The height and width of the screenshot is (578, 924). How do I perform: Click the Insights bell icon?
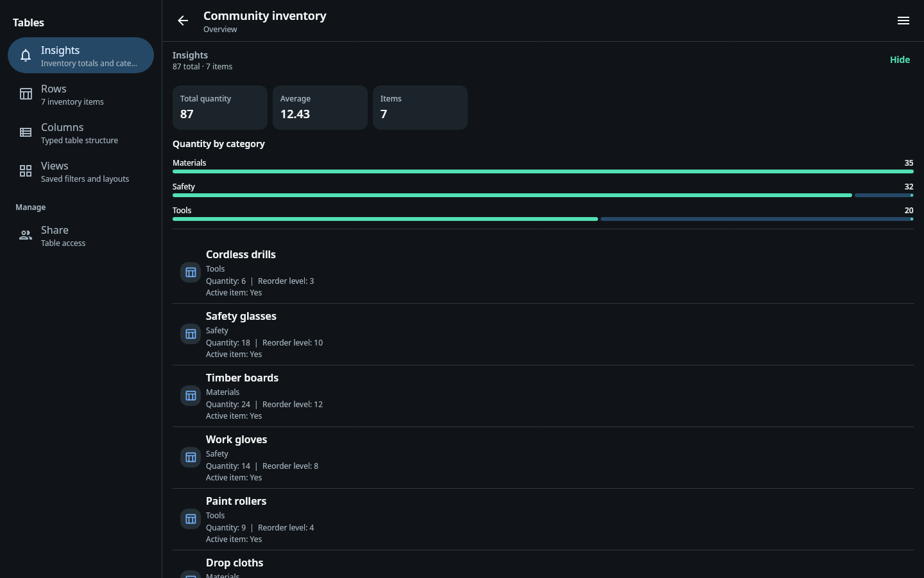[x=26, y=55]
